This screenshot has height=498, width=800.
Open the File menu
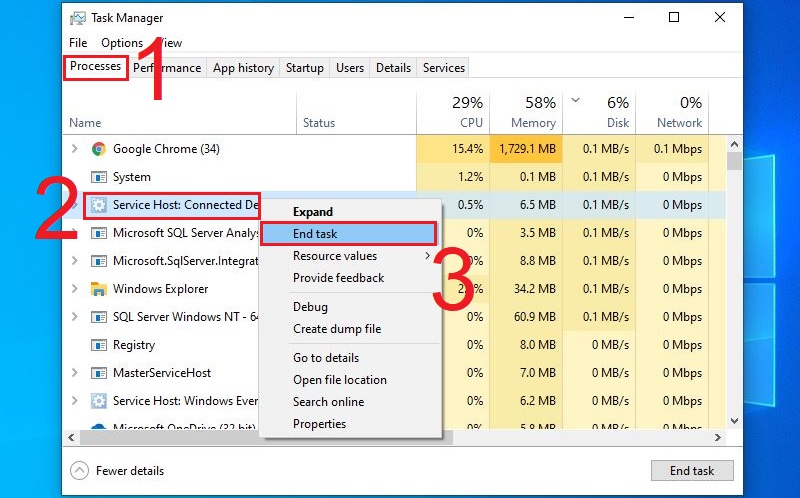point(78,43)
